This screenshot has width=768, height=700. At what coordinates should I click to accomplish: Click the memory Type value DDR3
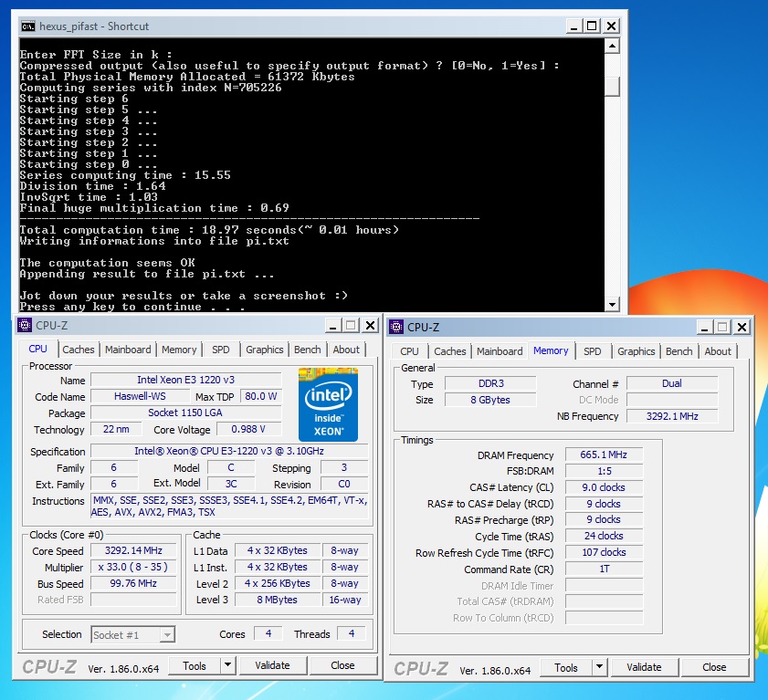pyautogui.click(x=490, y=383)
